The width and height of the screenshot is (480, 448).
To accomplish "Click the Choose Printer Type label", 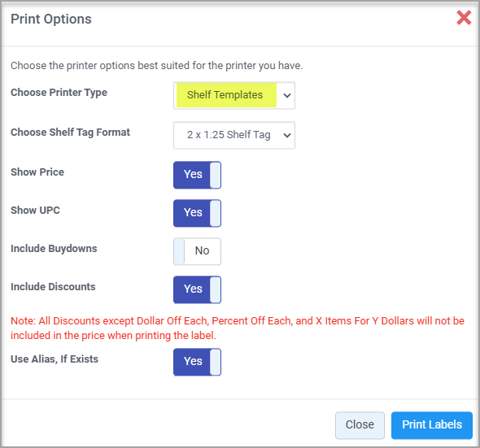I will pyautogui.click(x=59, y=93).
